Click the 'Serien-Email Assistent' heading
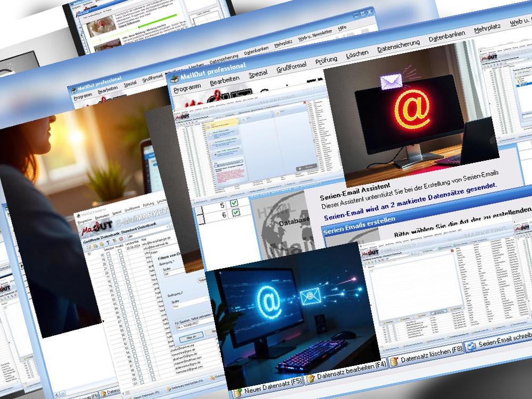This screenshot has height=399, width=532. [x=355, y=193]
